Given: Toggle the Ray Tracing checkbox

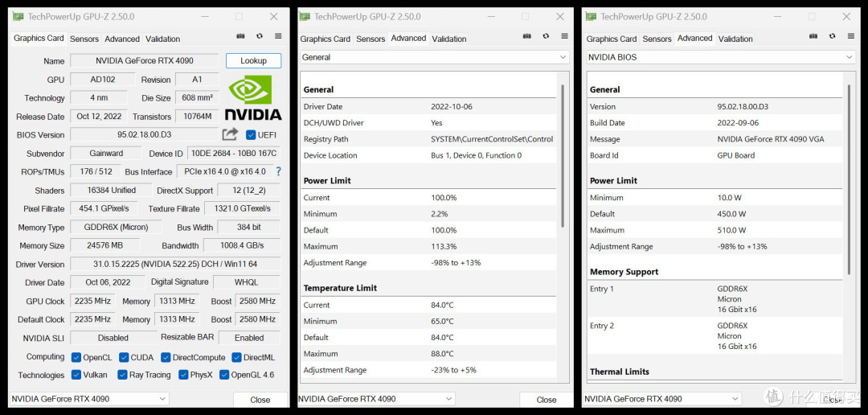Looking at the screenshot, I should (x=122, y=375).
